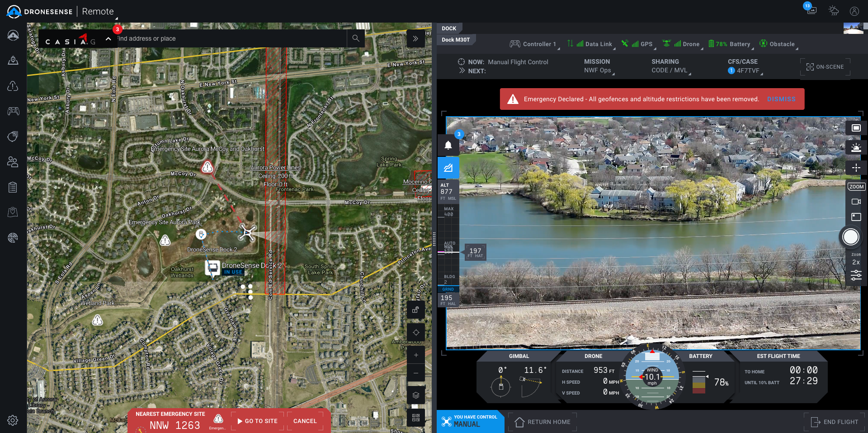Open the map pin sidebar icon
This screenshot has height=433, width=868.
pos(13,212)
